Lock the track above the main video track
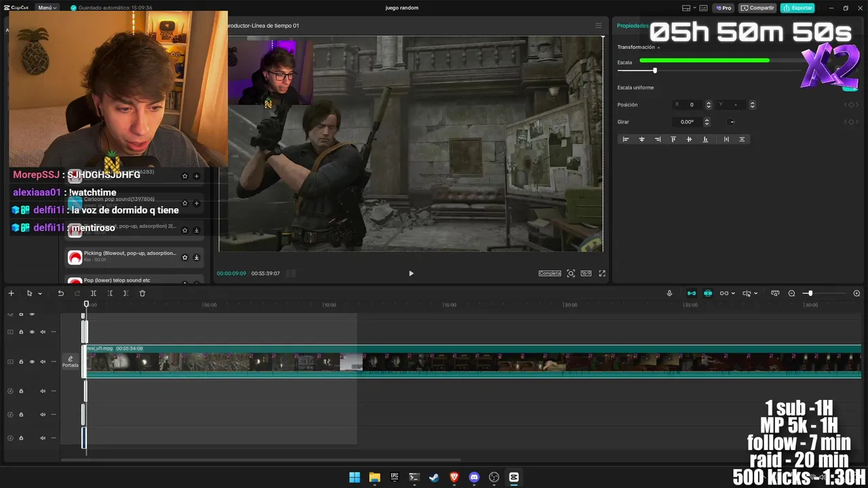868x488 pixels. pyautogui.click(x=21, y=332)
